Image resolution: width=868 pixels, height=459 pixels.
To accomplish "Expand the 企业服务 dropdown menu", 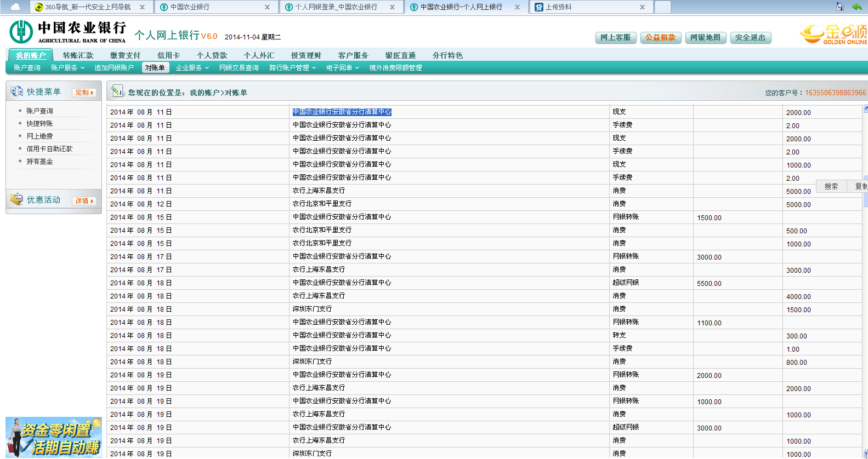I will 192,68.
